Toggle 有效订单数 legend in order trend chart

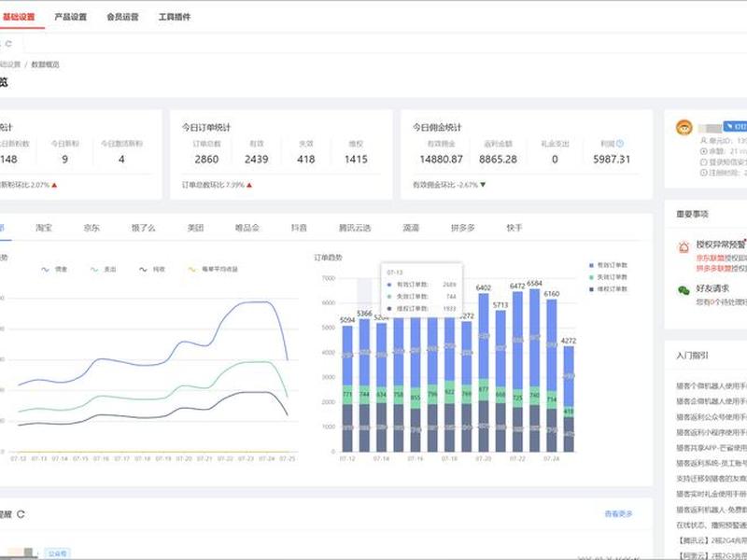(x=609, y=265)
